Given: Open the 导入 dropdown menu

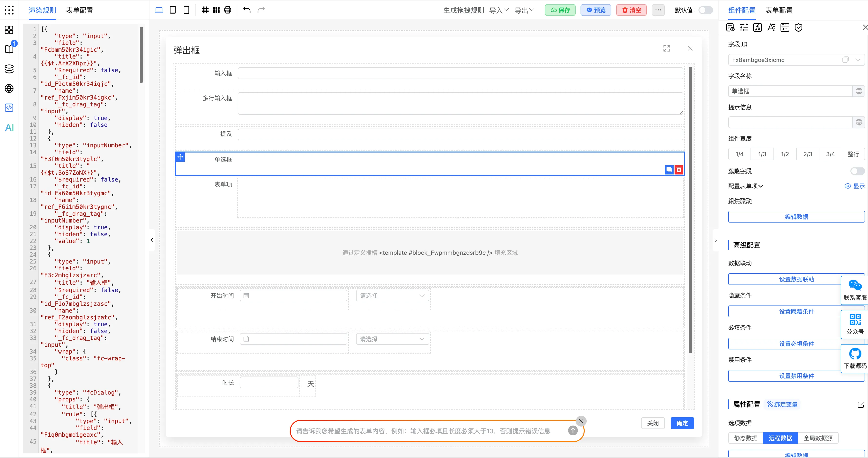Looking at the screenshot, I should click(499, 10).
